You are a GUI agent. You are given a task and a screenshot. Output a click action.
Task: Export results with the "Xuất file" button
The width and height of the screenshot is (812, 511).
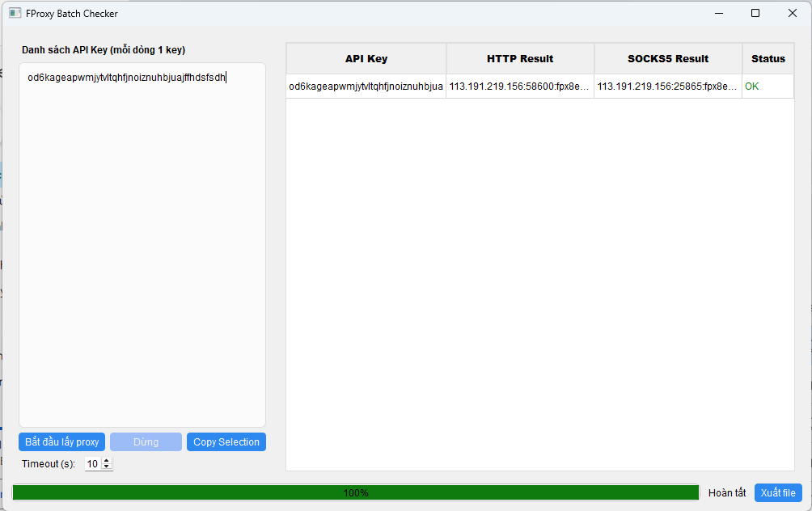778,492
